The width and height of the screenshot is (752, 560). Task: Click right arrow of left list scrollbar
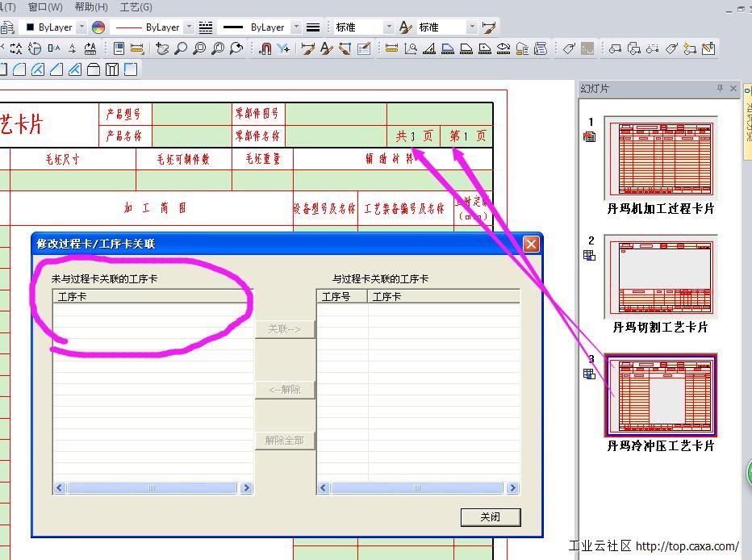(x=246, y=488)
